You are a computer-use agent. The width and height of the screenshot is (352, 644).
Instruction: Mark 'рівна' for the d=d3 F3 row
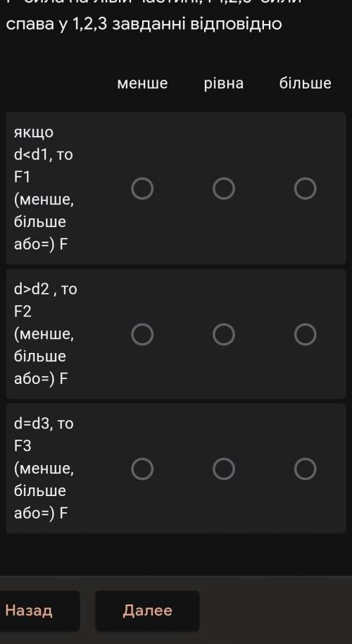click(x=224, y=469)
